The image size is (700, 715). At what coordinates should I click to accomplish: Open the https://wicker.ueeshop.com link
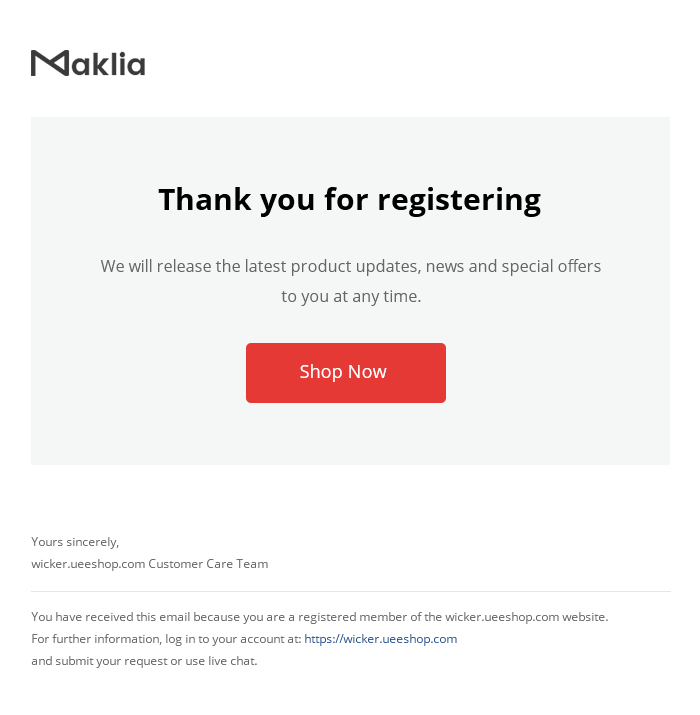tap(380, 639)
